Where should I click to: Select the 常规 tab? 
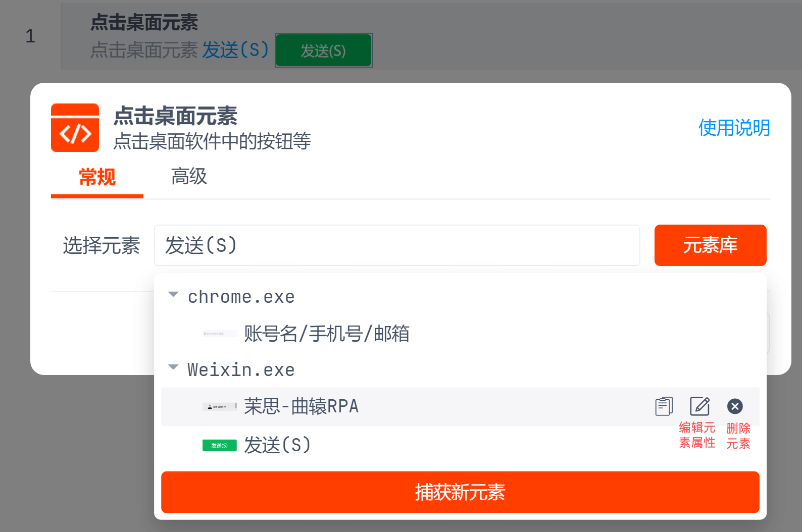click(x=97, y=177)
